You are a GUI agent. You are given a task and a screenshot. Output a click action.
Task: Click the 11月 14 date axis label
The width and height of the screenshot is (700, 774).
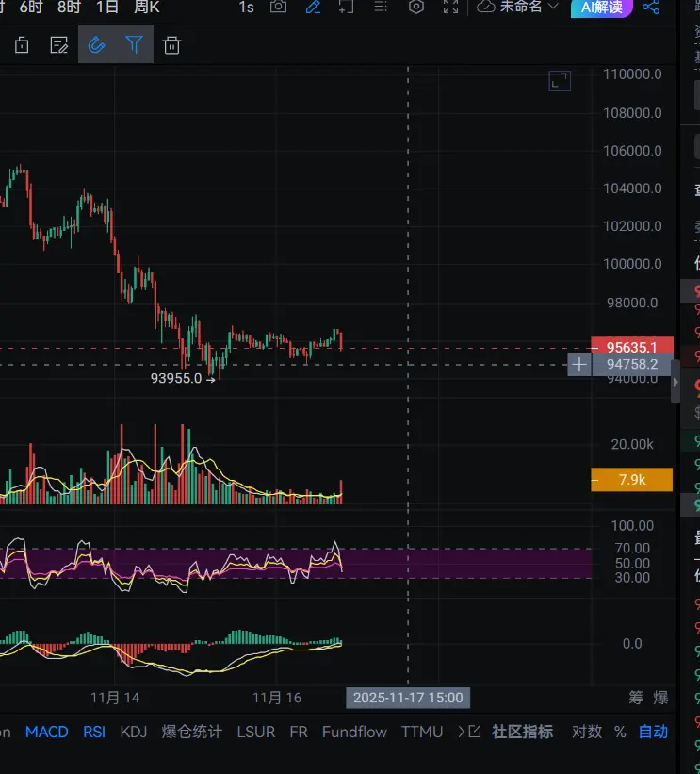click(115, 698)
